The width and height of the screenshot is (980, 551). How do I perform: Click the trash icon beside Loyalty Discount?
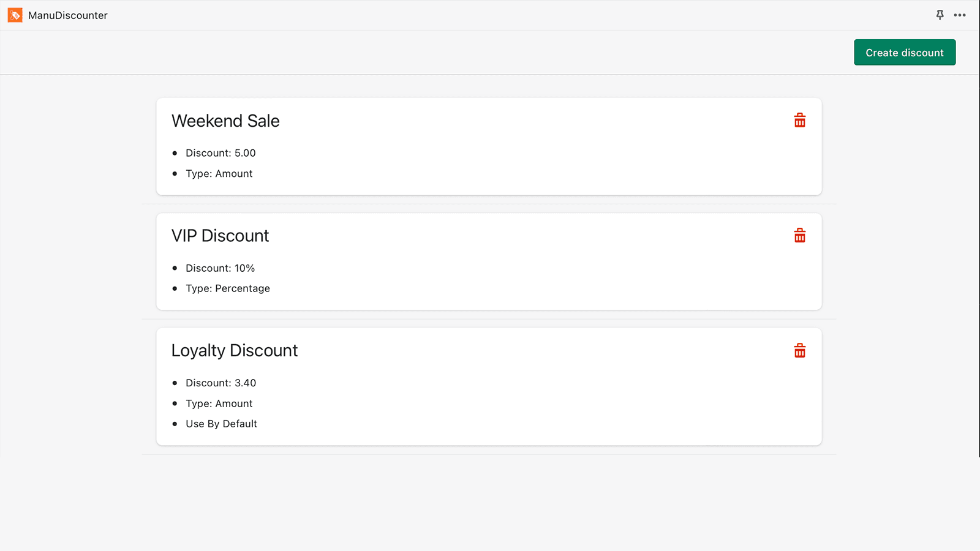click(x=799, y=350)
